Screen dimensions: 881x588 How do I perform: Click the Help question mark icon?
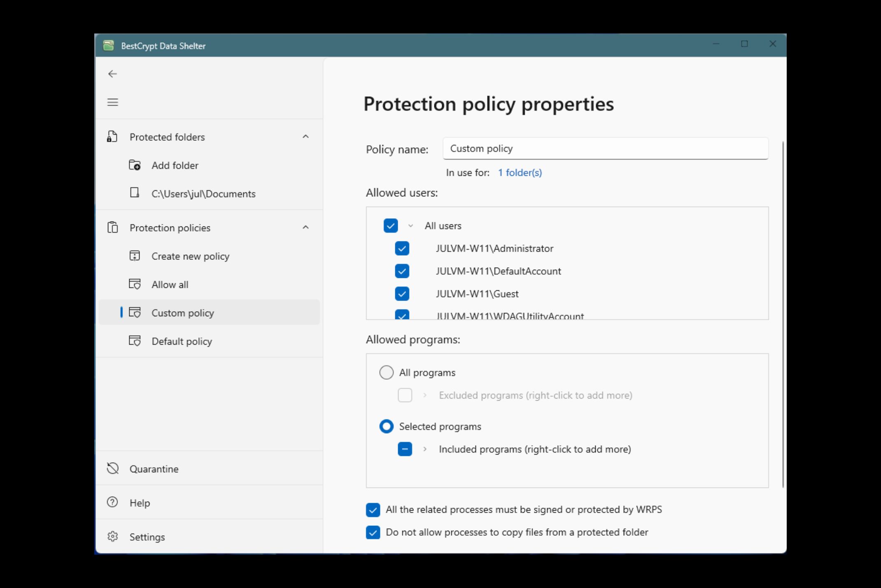112,502
